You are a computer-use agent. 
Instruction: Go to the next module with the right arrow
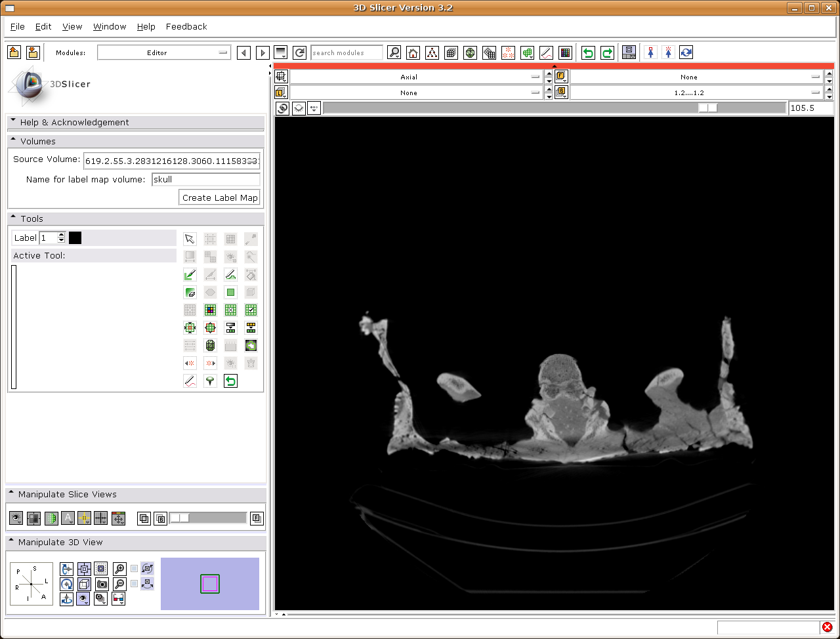[262, 52]
